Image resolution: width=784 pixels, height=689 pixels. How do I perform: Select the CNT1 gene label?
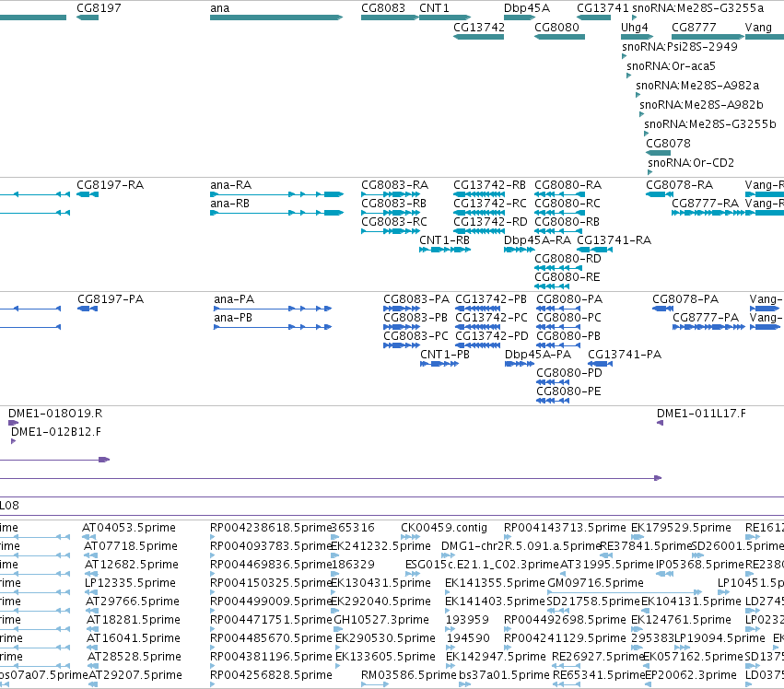(x=434, y=8)
